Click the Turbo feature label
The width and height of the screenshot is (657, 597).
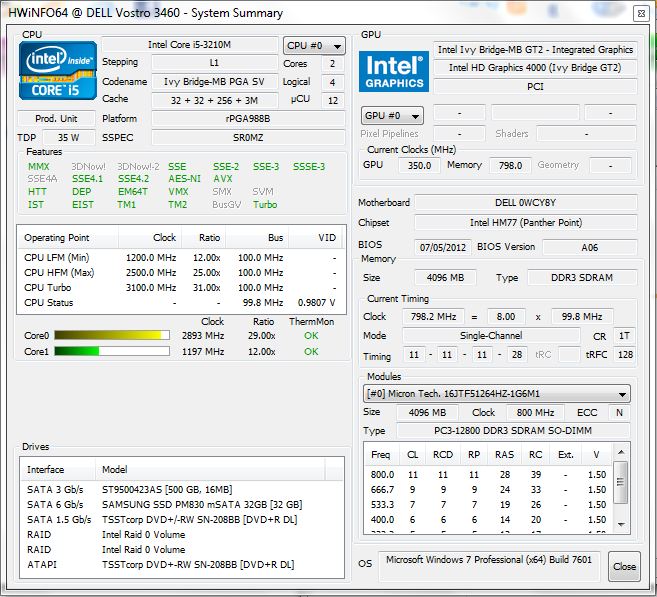265,205
